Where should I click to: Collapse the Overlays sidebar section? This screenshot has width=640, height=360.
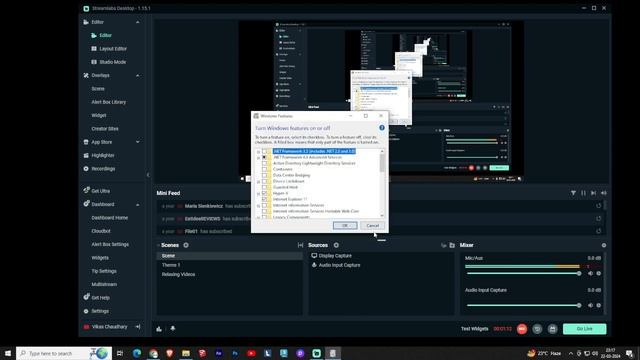(138, 76)
